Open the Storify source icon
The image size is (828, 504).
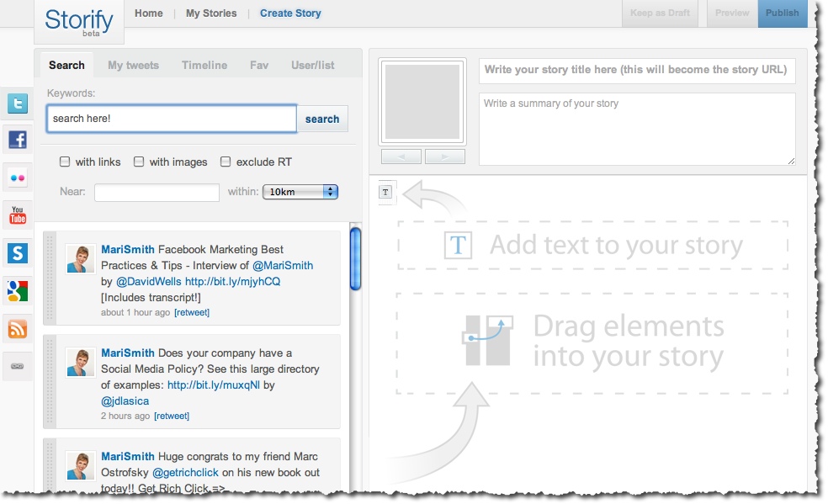coord(18,253)
